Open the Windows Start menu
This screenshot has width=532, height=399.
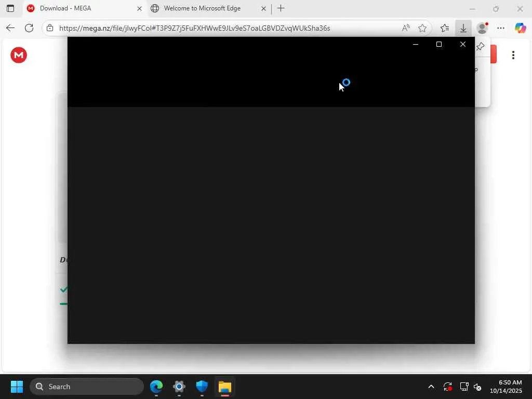click(x=17, y=387)
